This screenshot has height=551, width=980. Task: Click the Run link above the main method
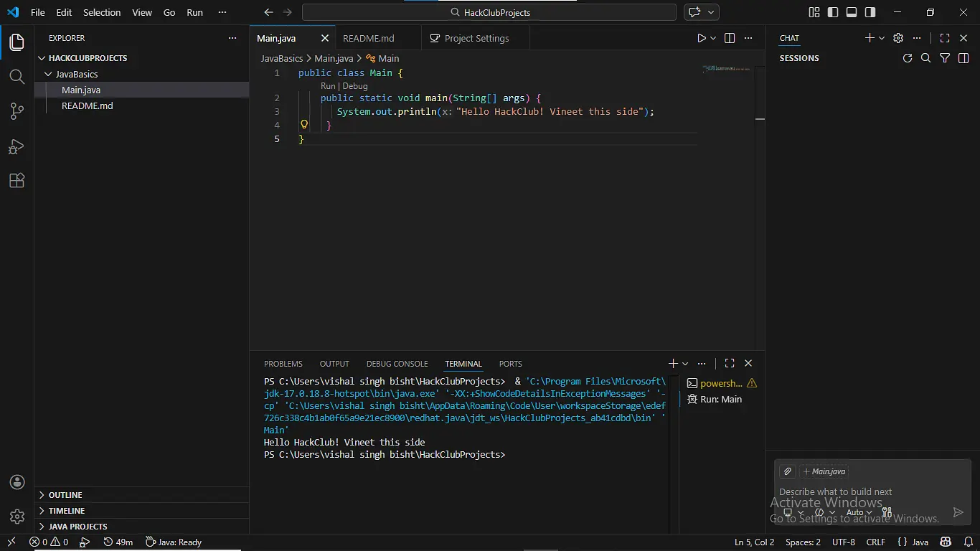click(328, 85)
